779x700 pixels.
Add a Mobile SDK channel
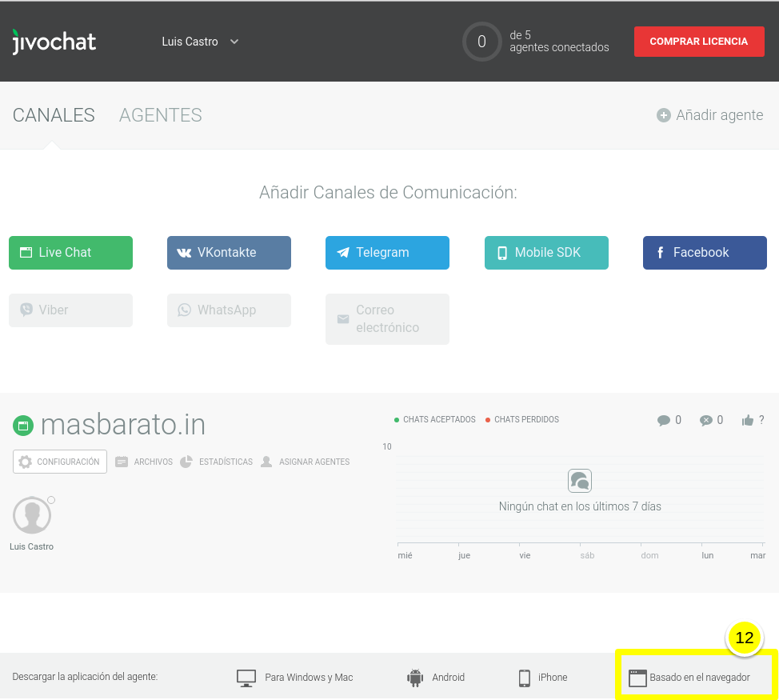pos(546,252)
